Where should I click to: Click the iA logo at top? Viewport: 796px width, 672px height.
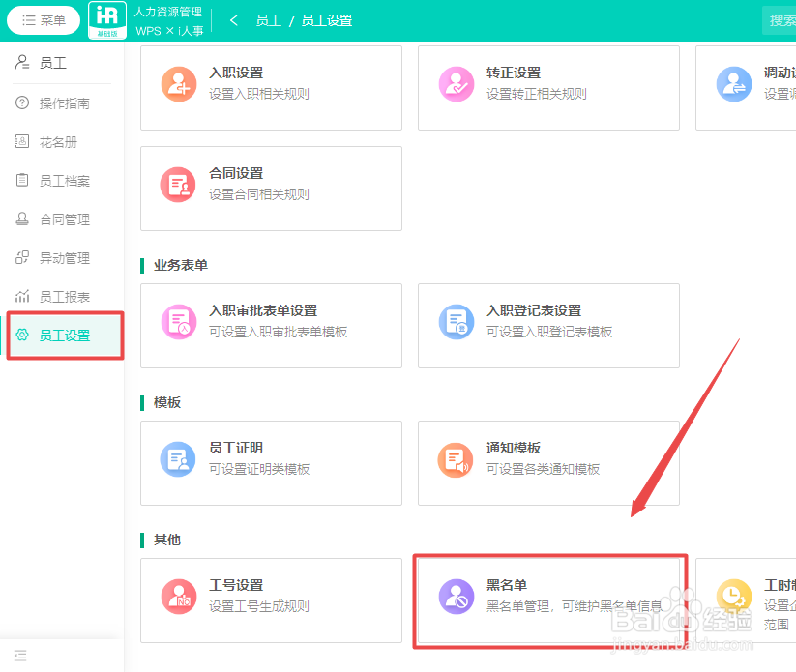click(106, 19)
